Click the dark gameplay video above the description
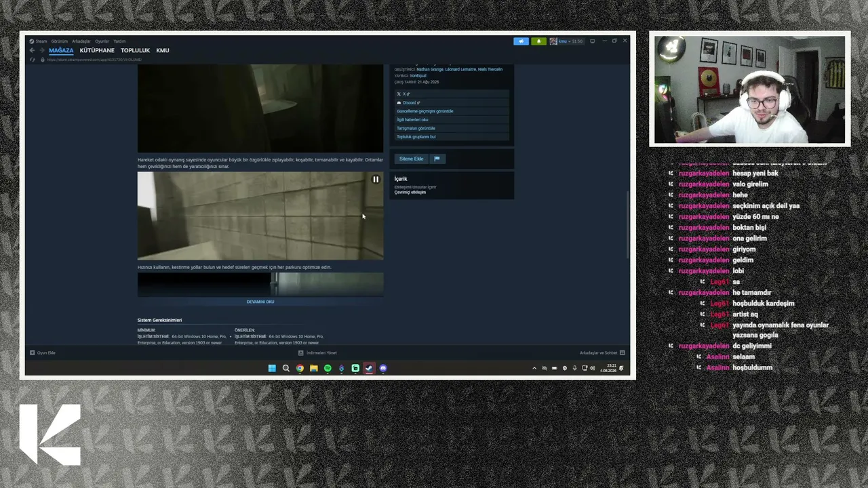This screenshot has height=488, width=868. [x=260, y=108]
